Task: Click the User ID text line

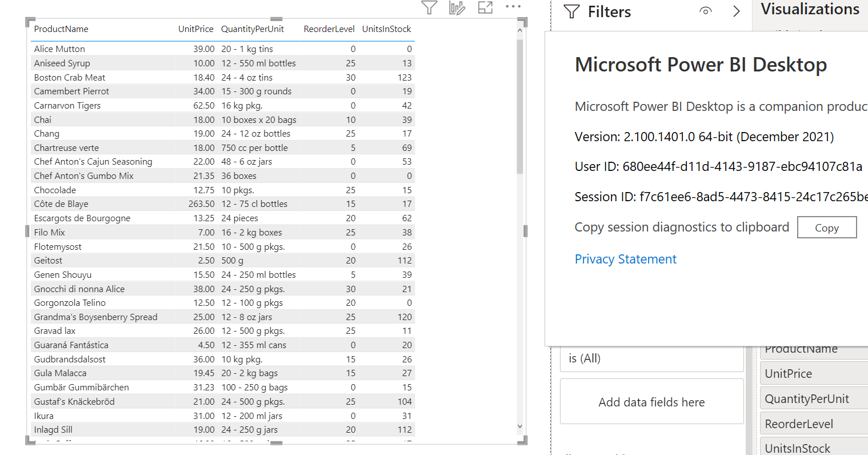Action: click(x=718, y=167)
